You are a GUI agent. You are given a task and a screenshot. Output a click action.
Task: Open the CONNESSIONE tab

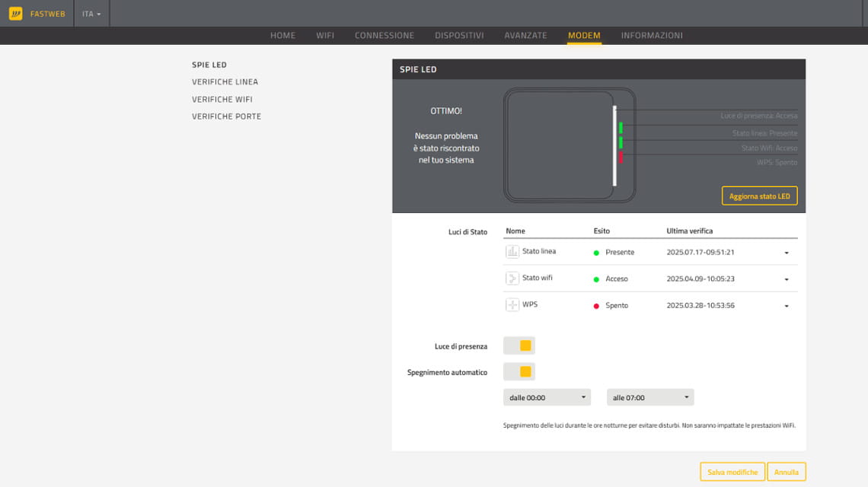pyautogui.click(x=385, y=36)
